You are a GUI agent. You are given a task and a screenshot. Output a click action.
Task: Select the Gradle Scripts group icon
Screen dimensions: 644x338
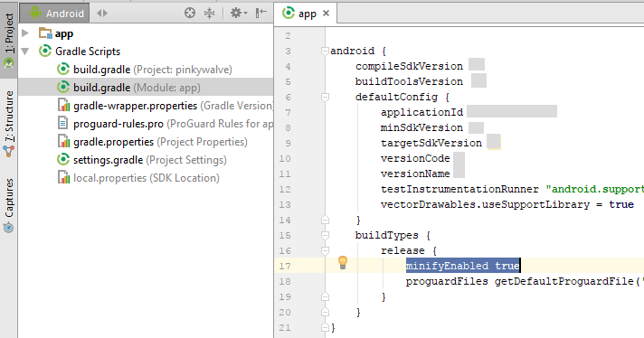[x=44, y=51]
